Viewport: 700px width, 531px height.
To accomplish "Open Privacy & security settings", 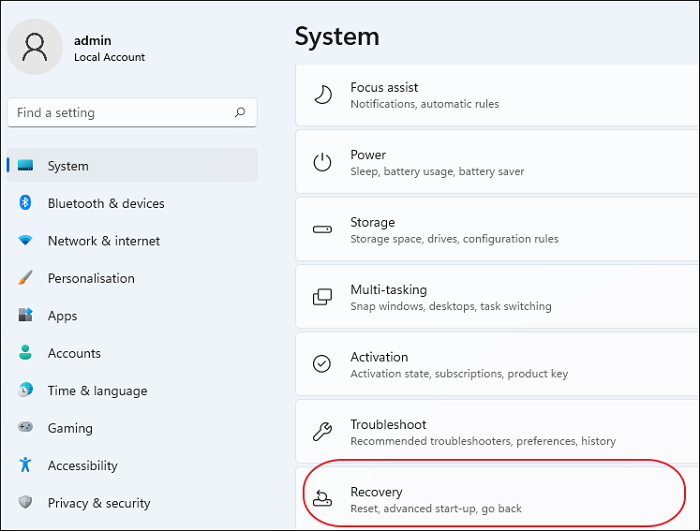I will pyautogui.click(x=98, y=503).
